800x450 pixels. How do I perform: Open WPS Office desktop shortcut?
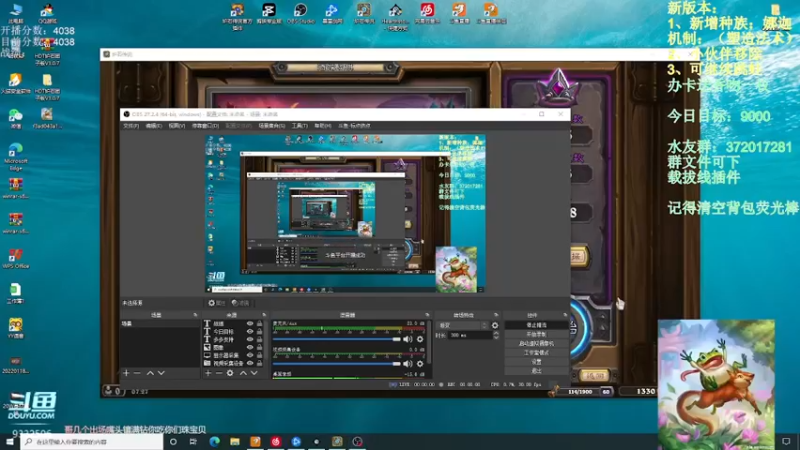(15, 258)
